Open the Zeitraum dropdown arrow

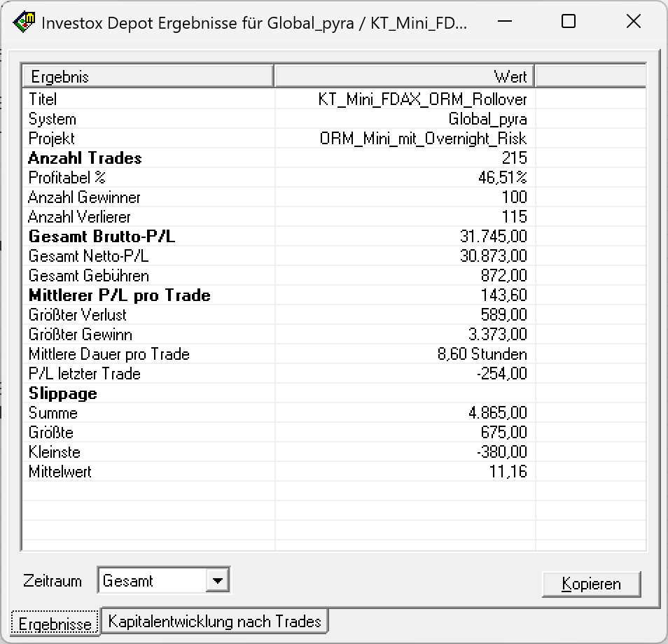click(218, 580)
